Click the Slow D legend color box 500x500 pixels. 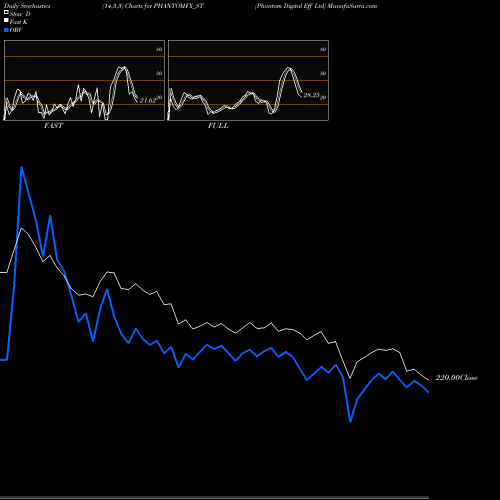click(6, 12)
